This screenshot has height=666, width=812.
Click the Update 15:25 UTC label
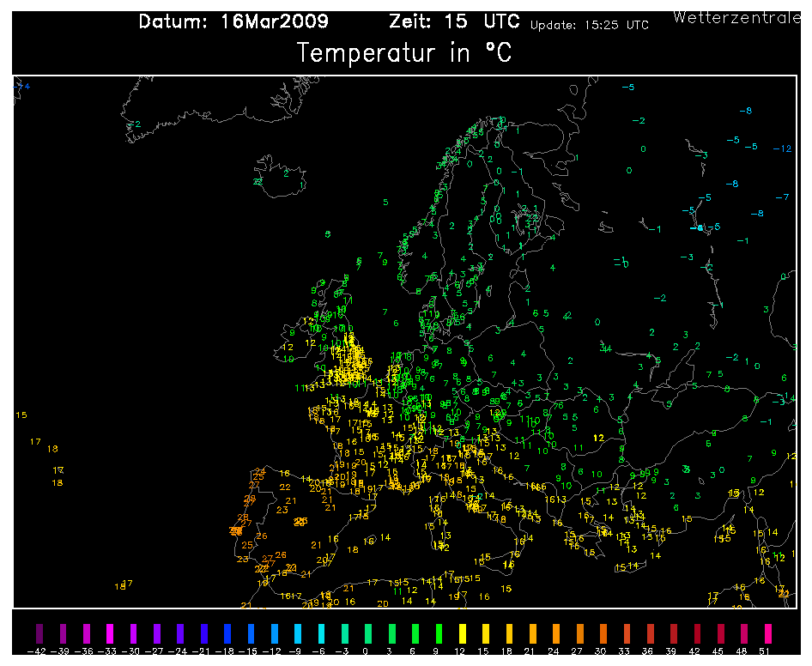(x=590, y=25)
